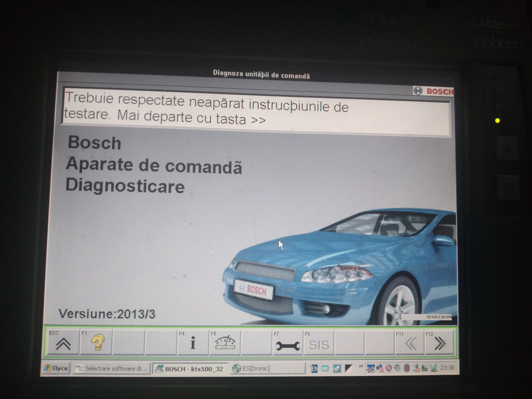Advance using the F12 double-right chevron
This screenshot has height=399, width=532.
440,343
